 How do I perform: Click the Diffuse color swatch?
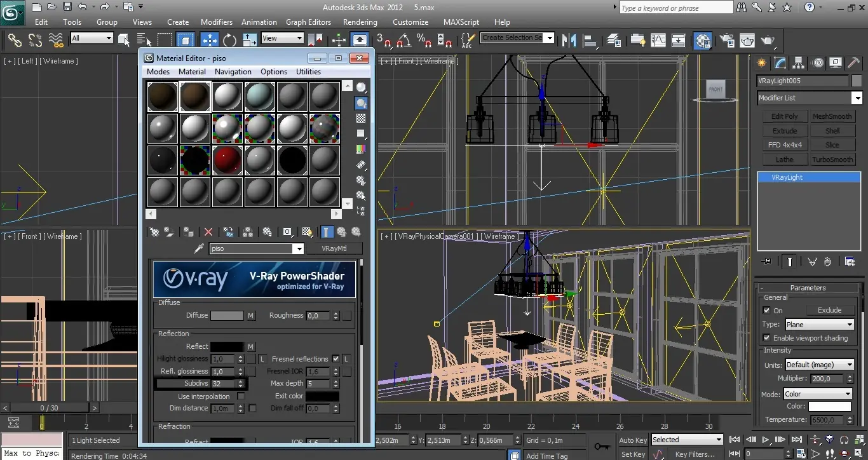point(227,316)
